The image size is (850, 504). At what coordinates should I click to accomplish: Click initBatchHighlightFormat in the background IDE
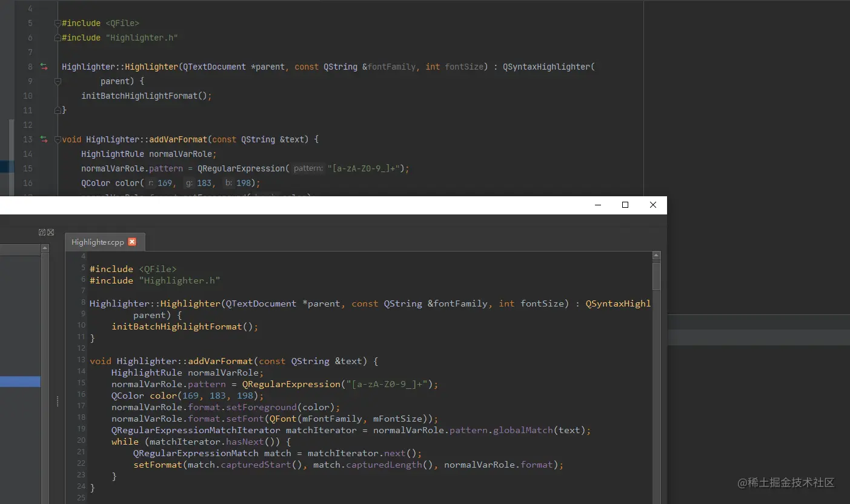pyautogui.click(x=139, y=96)
